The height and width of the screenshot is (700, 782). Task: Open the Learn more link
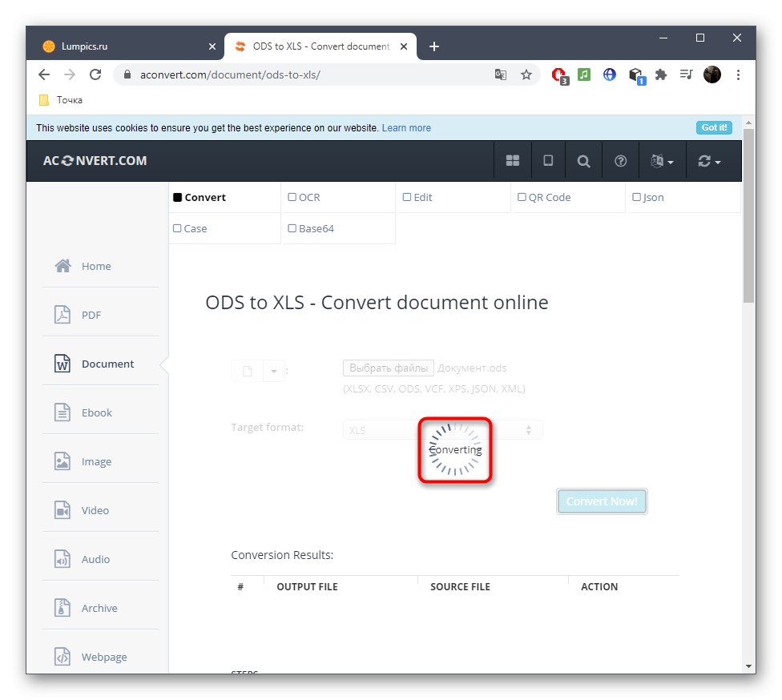point(406,127)
